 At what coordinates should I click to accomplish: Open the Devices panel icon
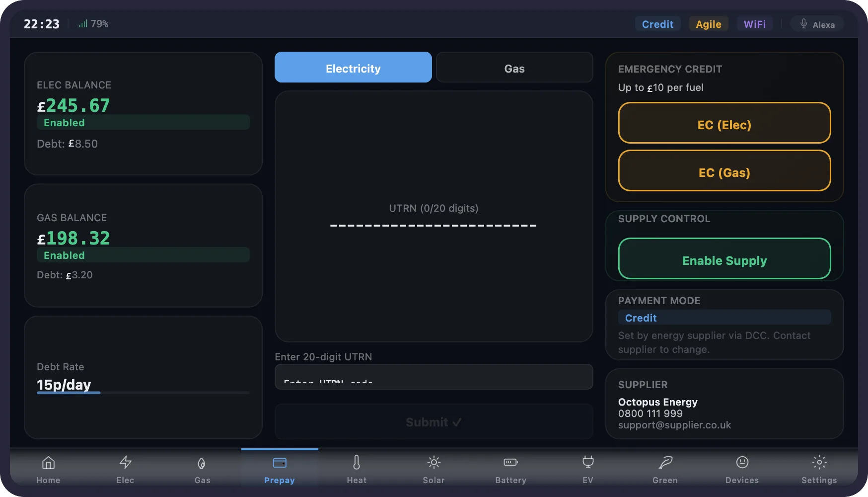point(742,469)
